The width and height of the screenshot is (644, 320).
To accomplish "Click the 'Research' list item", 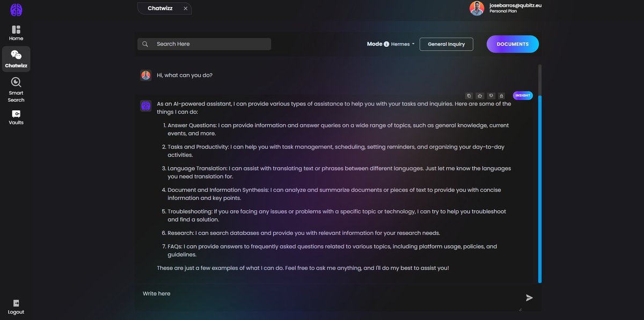I will tap(304, 233).
